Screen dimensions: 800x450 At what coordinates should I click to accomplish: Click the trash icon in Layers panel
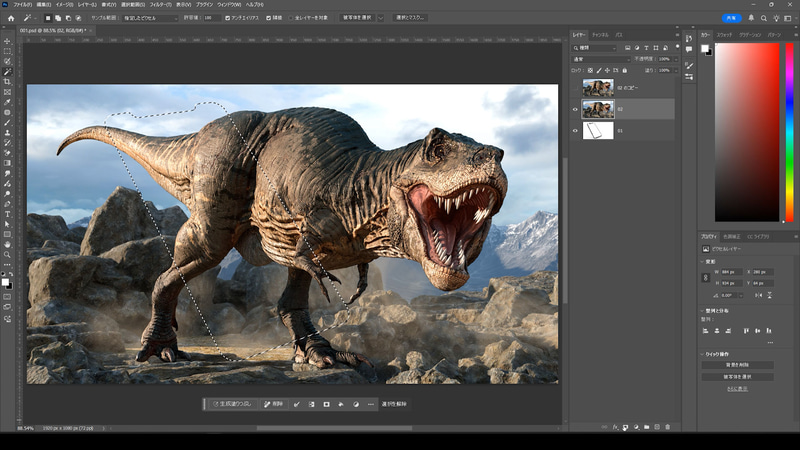click(x=669, y=427)
